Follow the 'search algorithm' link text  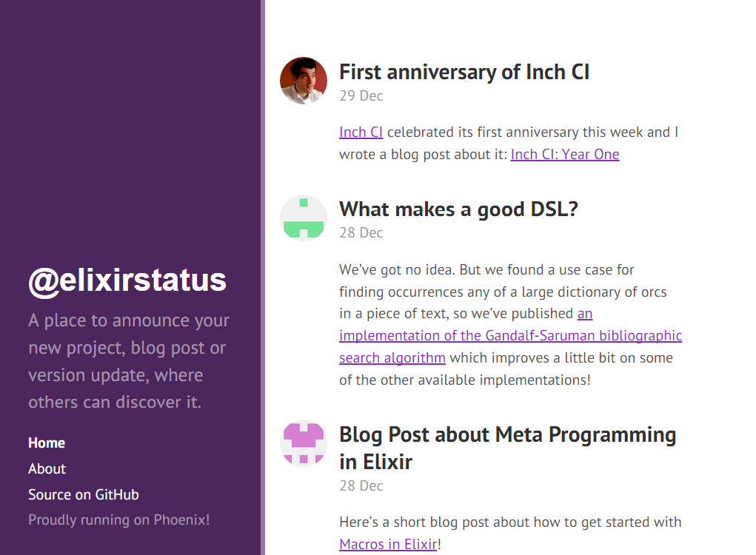click(x=392, y=358)
